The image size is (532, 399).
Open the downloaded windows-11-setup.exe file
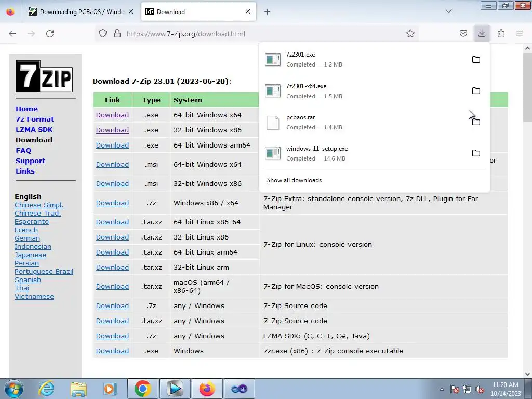pyautogui.click(x=365, y=153)
